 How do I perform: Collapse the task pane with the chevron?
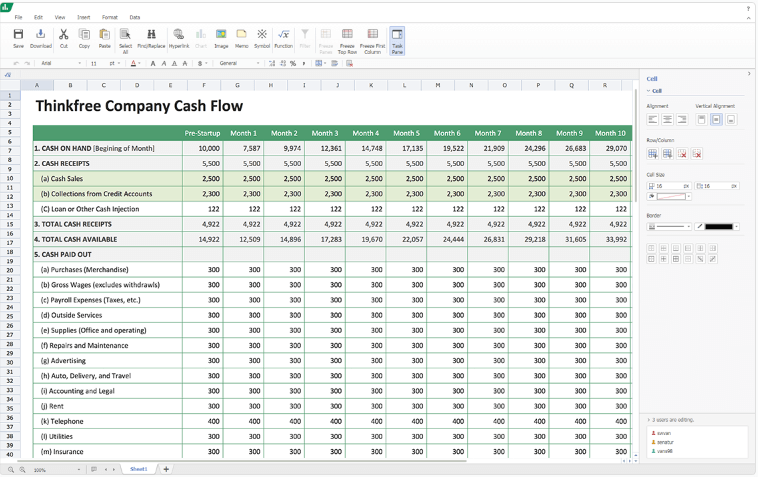coord(749,74)
